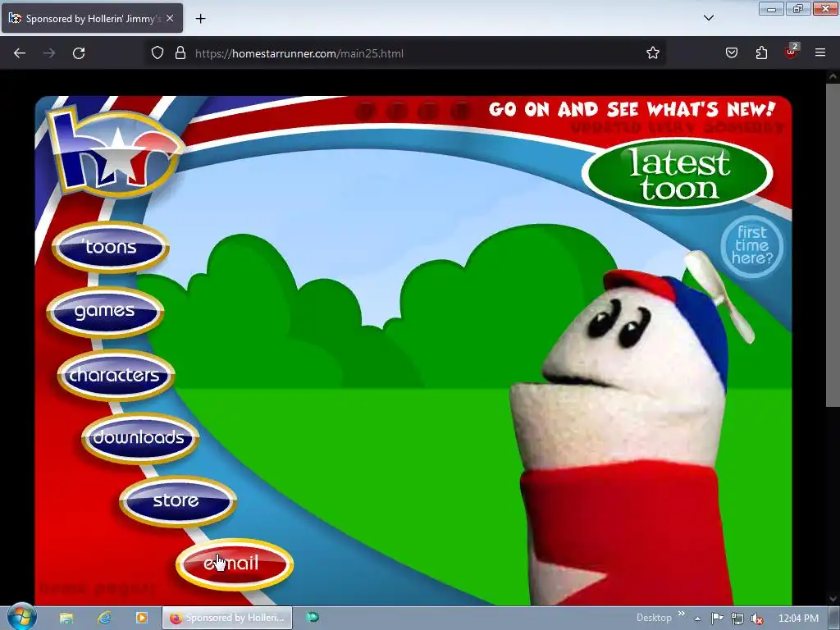This screenshot has height=630, width=840.
Task: Click the muted volume tray icon
Action: tap(757, 619)
